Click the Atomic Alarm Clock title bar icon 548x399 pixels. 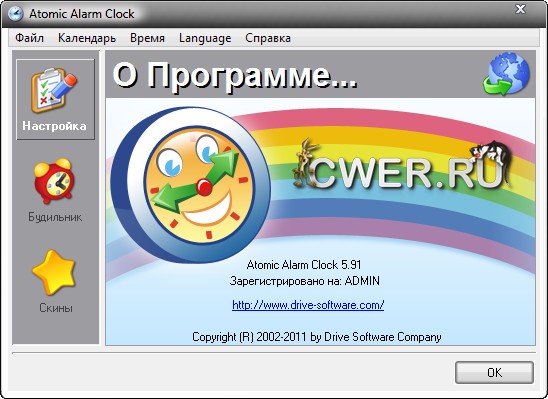click(15, 14)
